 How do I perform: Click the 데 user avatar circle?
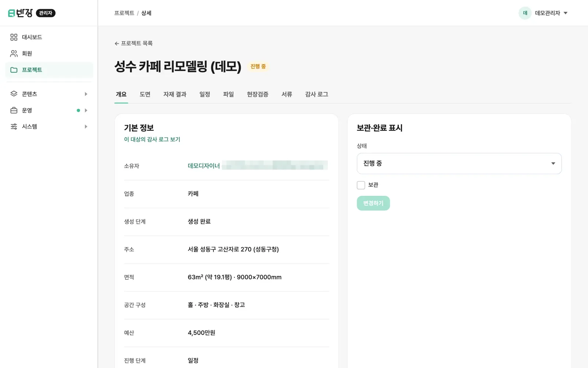click(x=525, y=13)
